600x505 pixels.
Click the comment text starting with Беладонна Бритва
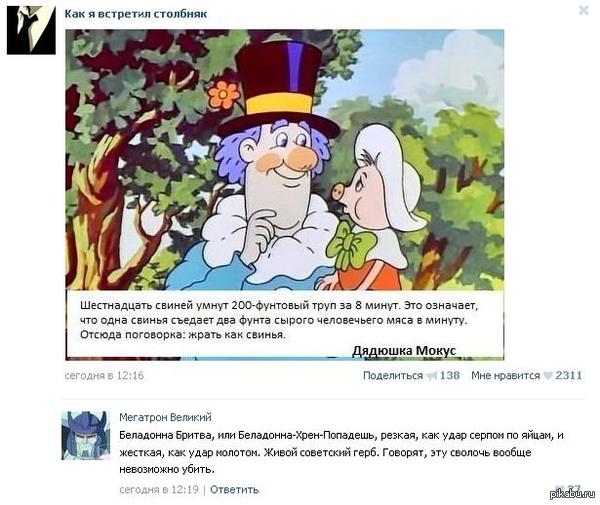click(341, 452)
